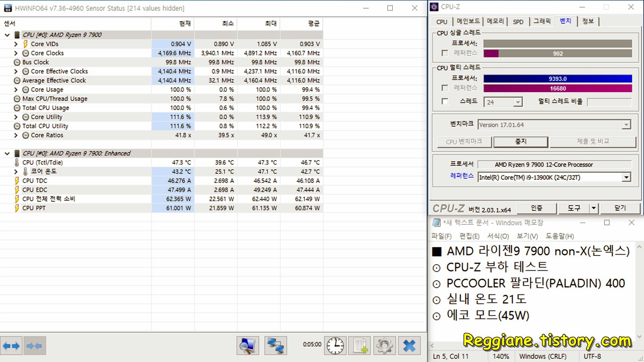Open the 도구 button dropdown arrow in CPU-Z
Viewport: 644px width, 362px height.
click(594, 208)
